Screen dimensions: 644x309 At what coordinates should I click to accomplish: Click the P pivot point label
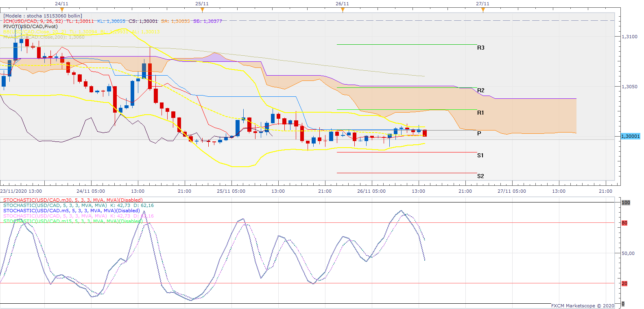coord(479,133)
